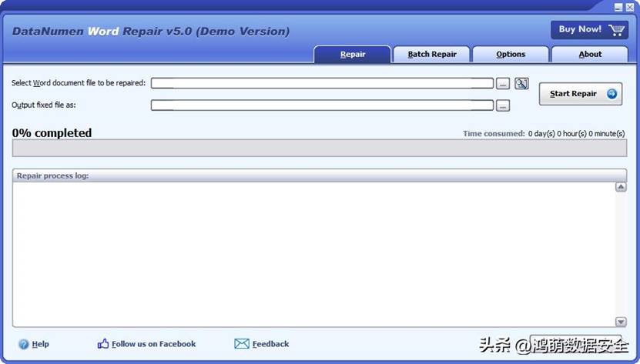640x364 pixels.
Task: Open the Feedback link
Action: 270,344
